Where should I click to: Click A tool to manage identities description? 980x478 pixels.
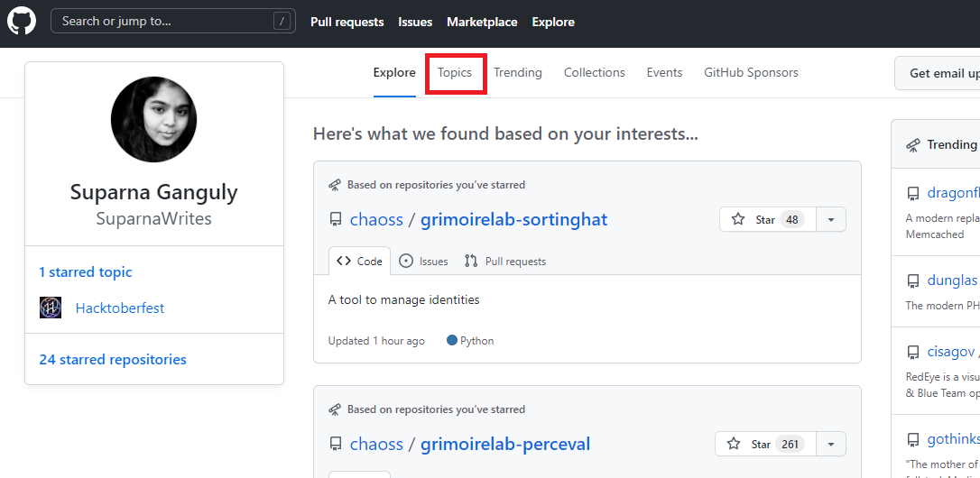[x=403, y=300]
